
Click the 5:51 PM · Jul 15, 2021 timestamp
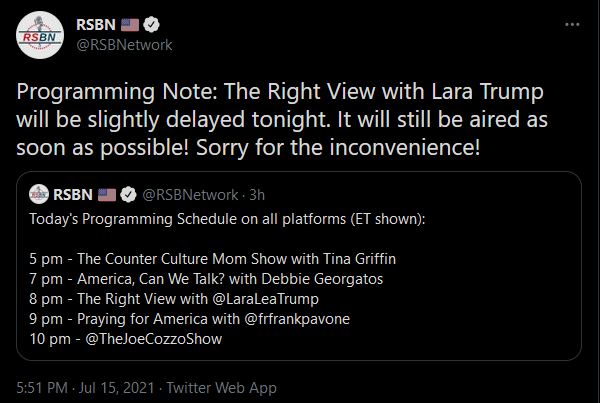coord(85,388)
